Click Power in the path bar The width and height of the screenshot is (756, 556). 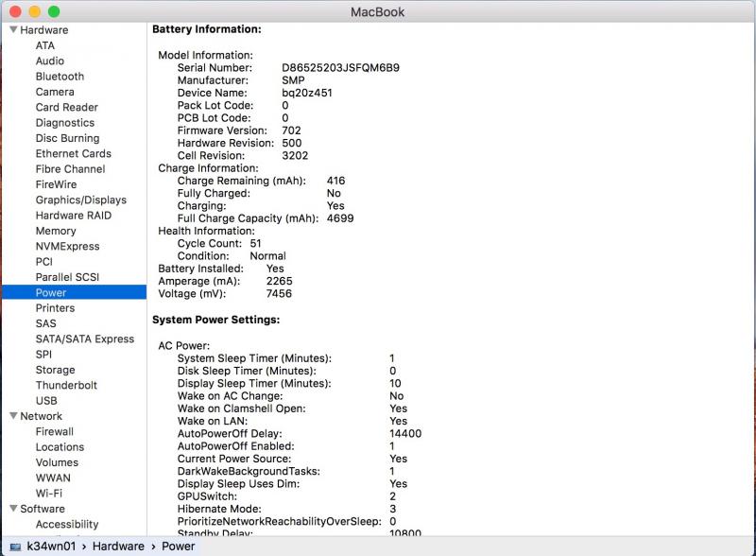pyautogui.click(x=178, y=547)
